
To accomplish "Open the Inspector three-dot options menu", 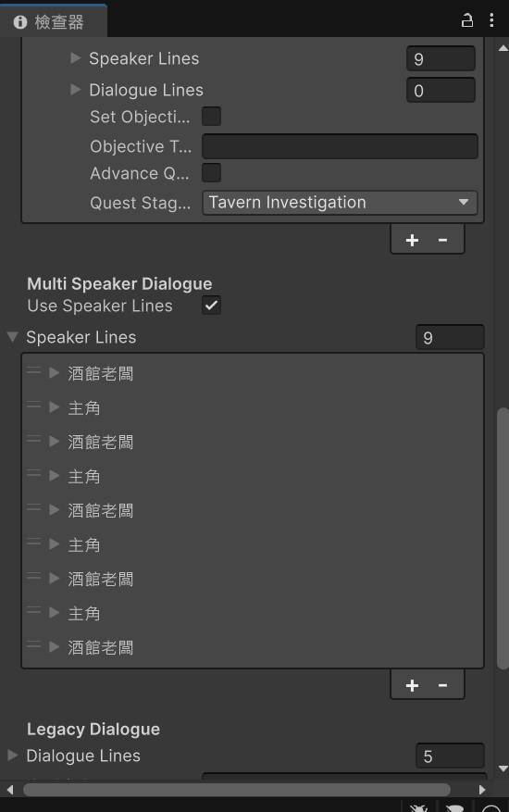I will tap(491, 20).
